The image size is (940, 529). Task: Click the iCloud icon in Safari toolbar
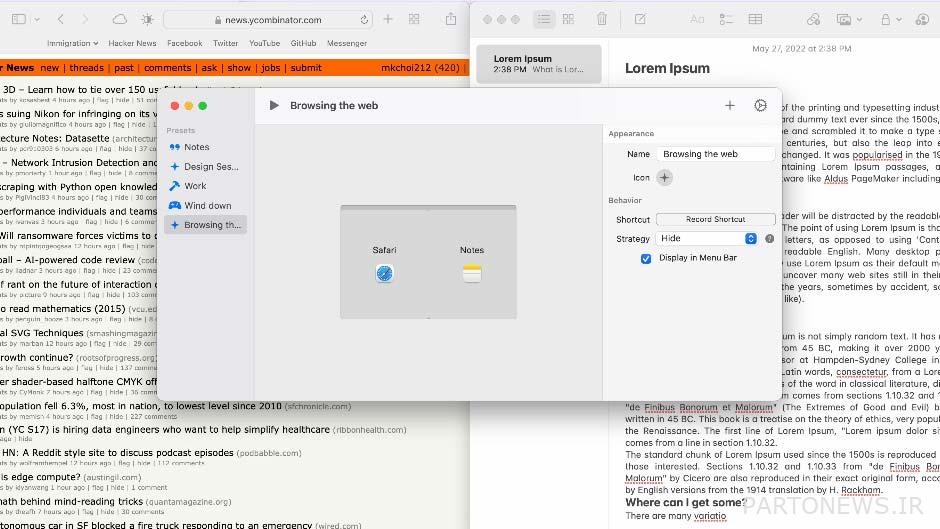(x=120, y=19)
